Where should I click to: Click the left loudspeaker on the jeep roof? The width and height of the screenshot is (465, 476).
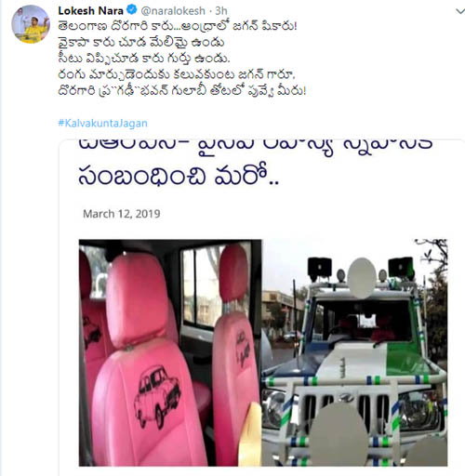320,267
